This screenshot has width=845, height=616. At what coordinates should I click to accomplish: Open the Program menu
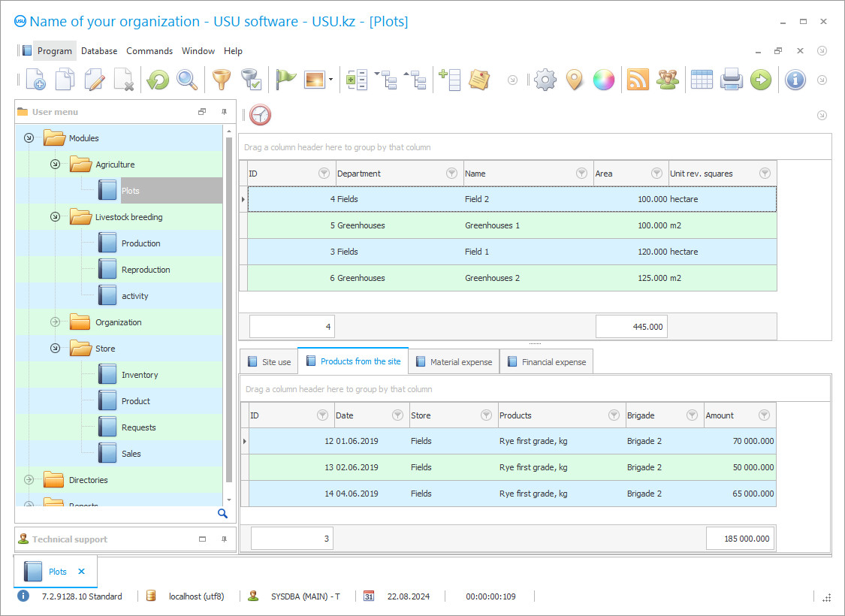point(54,50)
